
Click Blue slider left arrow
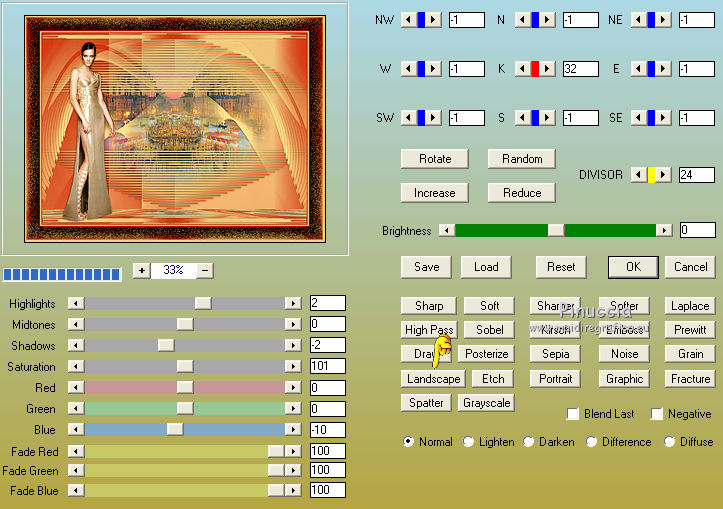(x=76, y=429)
